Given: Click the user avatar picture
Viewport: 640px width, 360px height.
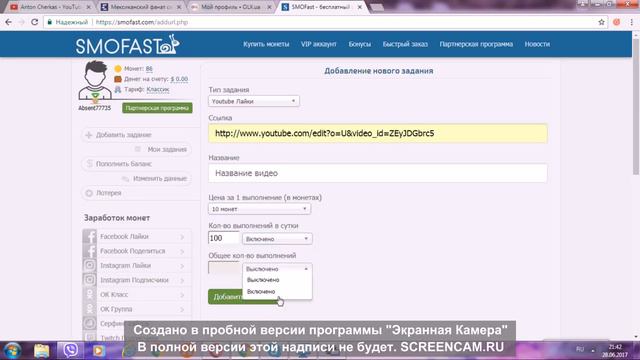Looking at the screenshot, I should coord(95,80).
